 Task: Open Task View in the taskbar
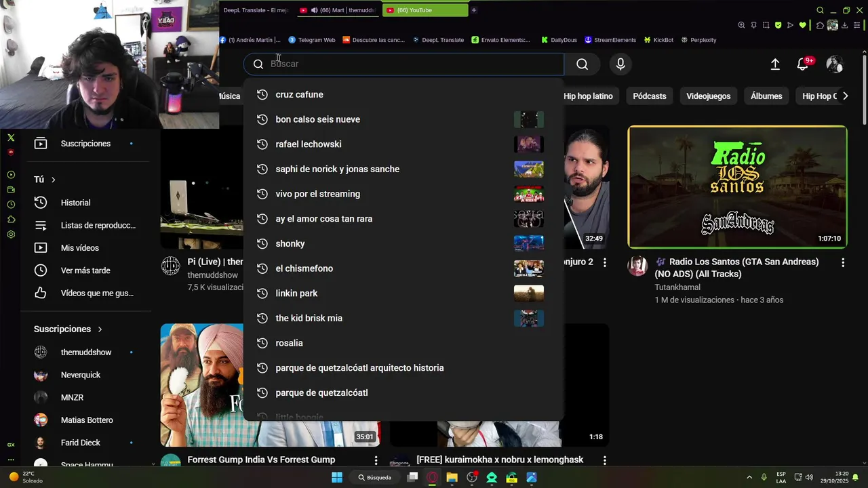click(412, 477)
